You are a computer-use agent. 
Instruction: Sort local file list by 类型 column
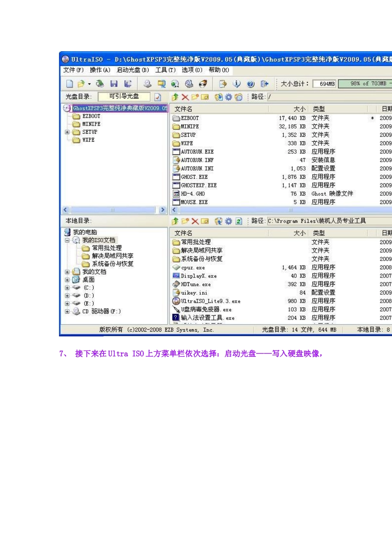coord(338,233)
